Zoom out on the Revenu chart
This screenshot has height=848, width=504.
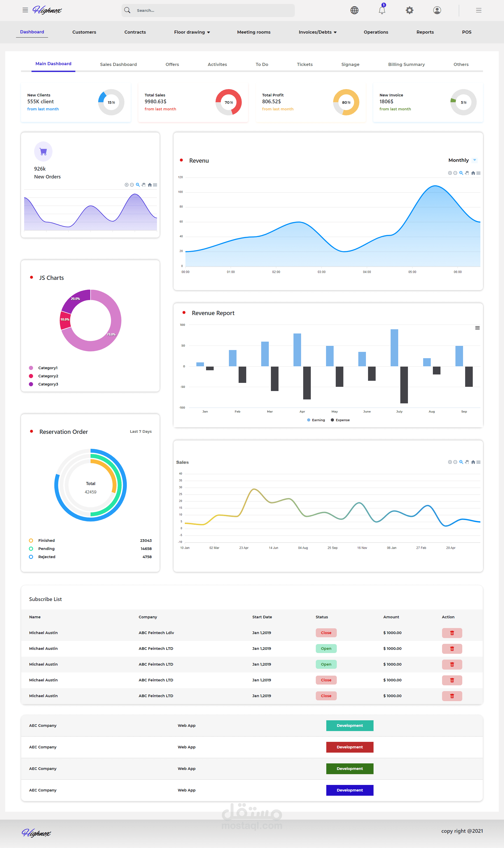click(x=455, y=173)
